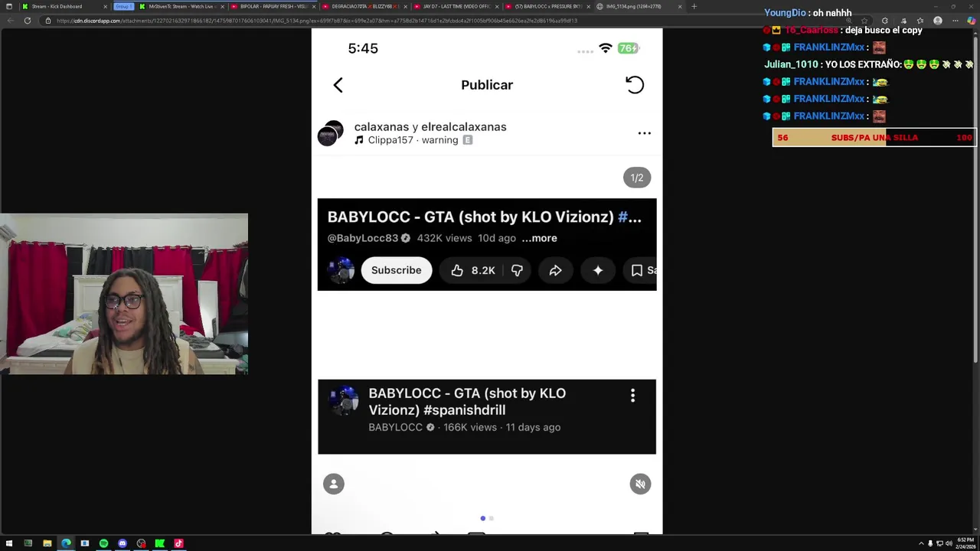Click YoungDio username in chat
This screenshot has width=980, height=551.
785,13
